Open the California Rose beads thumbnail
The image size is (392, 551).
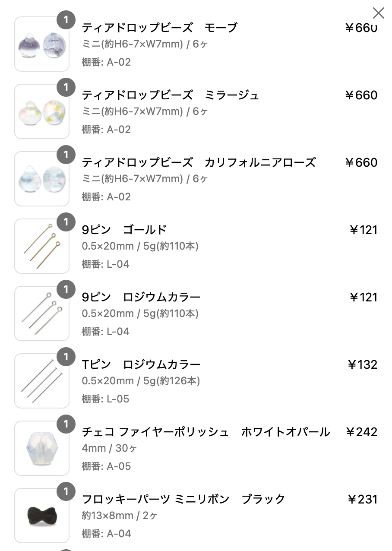point(42,179)
